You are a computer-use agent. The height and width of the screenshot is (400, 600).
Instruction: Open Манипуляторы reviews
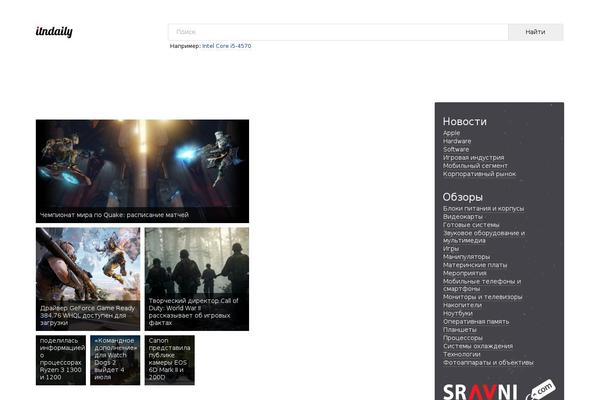point(466,257)
